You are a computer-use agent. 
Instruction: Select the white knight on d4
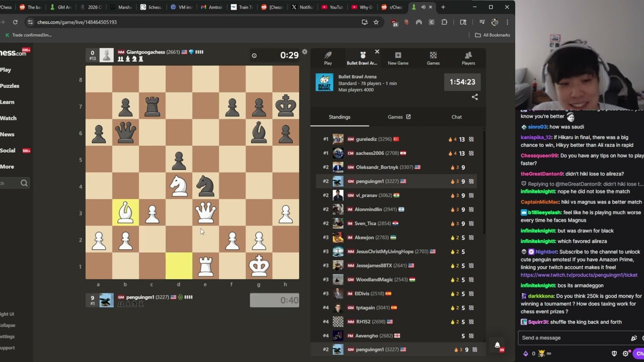click(x=179, y=186)
